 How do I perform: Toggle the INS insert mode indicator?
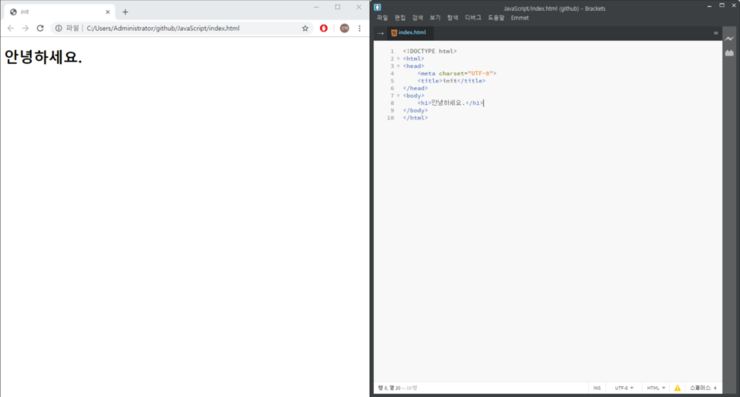click(597, 388)
